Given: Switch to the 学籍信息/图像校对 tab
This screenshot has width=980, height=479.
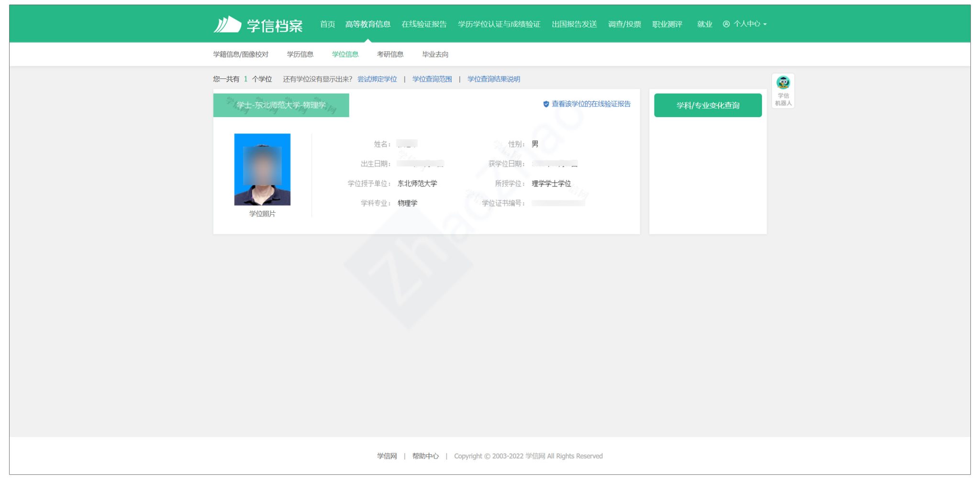Looking at the screenshot, I should point(241,54).
